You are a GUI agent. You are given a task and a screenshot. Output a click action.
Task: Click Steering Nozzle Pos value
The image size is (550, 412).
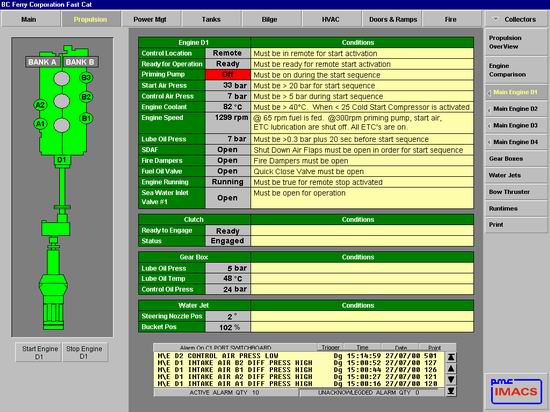tap(228, 316)
